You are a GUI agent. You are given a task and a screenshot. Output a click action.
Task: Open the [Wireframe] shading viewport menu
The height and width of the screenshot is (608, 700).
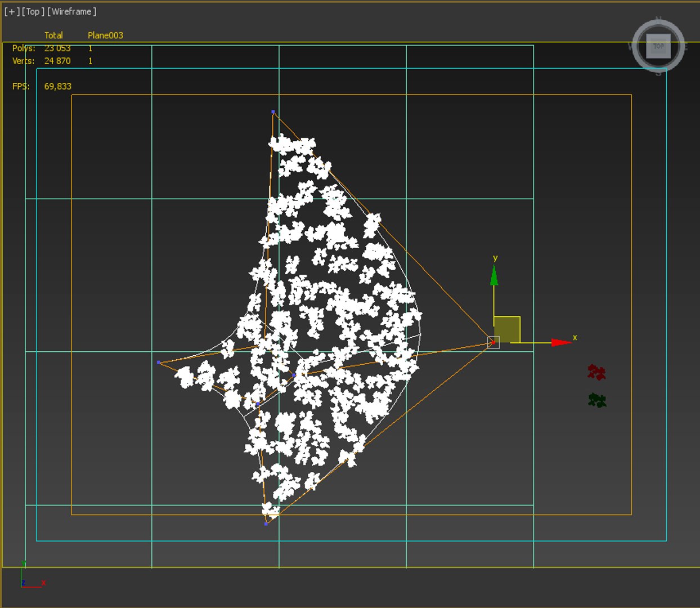tap(71, 11)
